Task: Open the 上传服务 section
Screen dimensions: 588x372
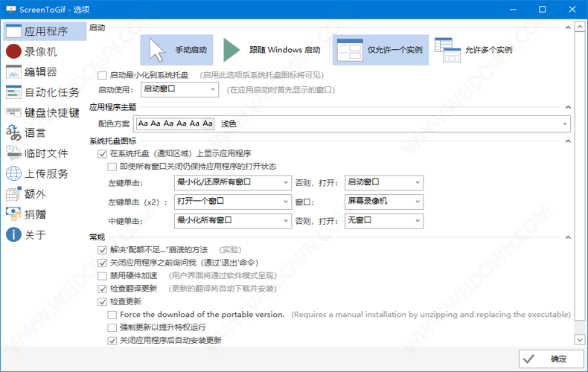Action: [x=45, y=173]
